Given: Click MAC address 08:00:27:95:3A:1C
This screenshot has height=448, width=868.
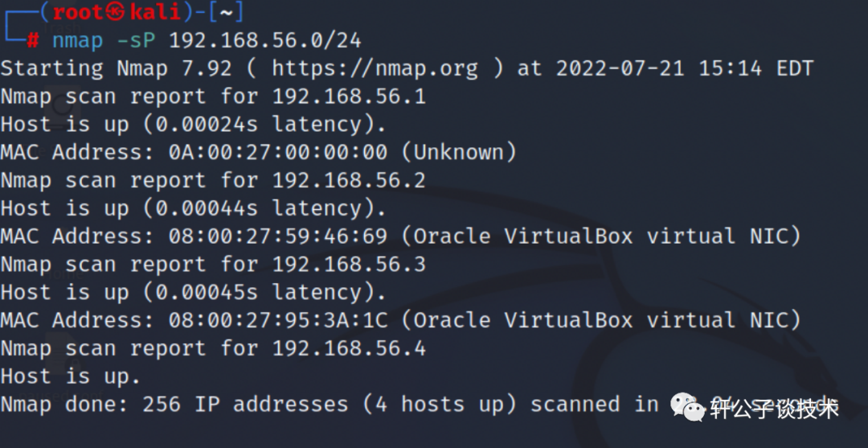Looking at the screenshot, I should pos(277,320).
